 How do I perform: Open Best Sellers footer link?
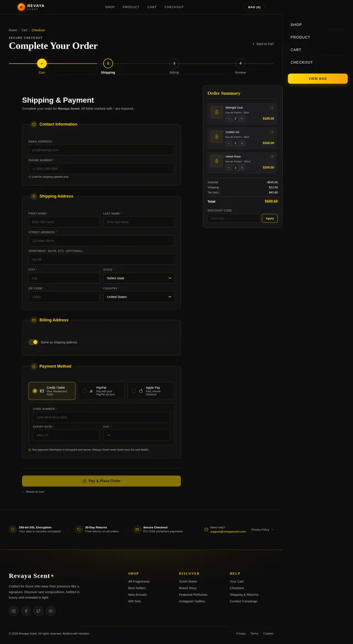pos(137,588)
